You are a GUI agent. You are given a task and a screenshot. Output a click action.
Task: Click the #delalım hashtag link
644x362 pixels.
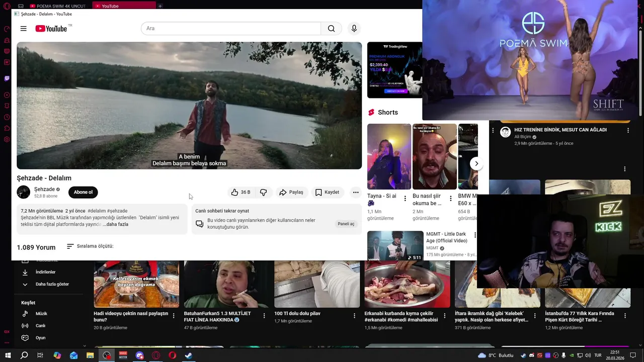(96, 211)
